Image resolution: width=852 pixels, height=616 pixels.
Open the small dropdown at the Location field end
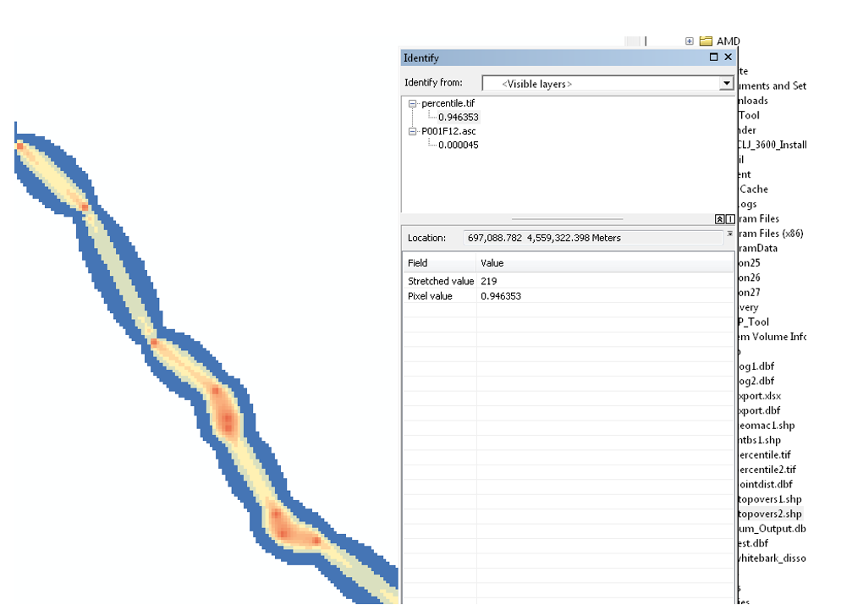(x=729, y=234)
